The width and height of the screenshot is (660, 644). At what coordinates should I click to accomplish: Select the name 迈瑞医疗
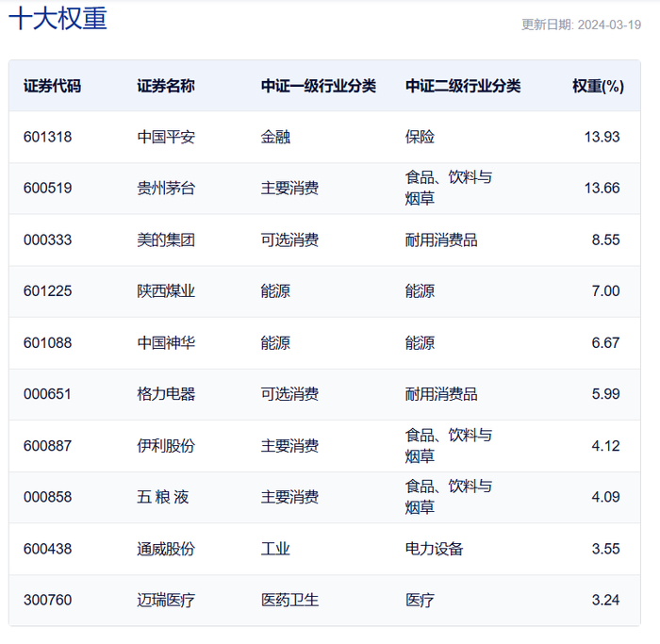coord(166,600)
